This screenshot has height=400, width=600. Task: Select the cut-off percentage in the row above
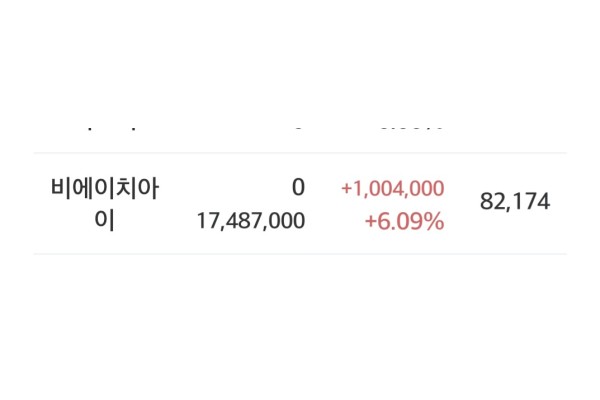pos(406,130)
